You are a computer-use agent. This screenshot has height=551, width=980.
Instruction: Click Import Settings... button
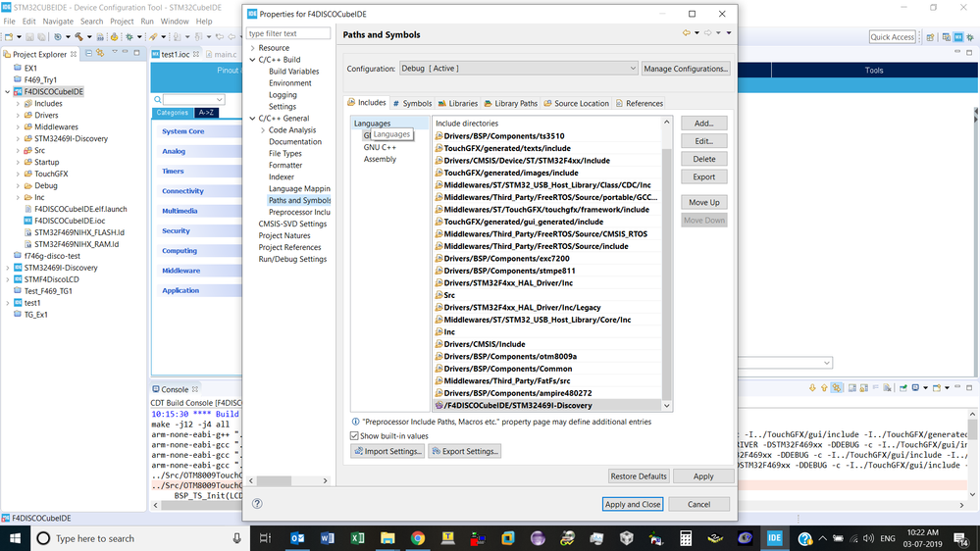click(x=387, y=451)
